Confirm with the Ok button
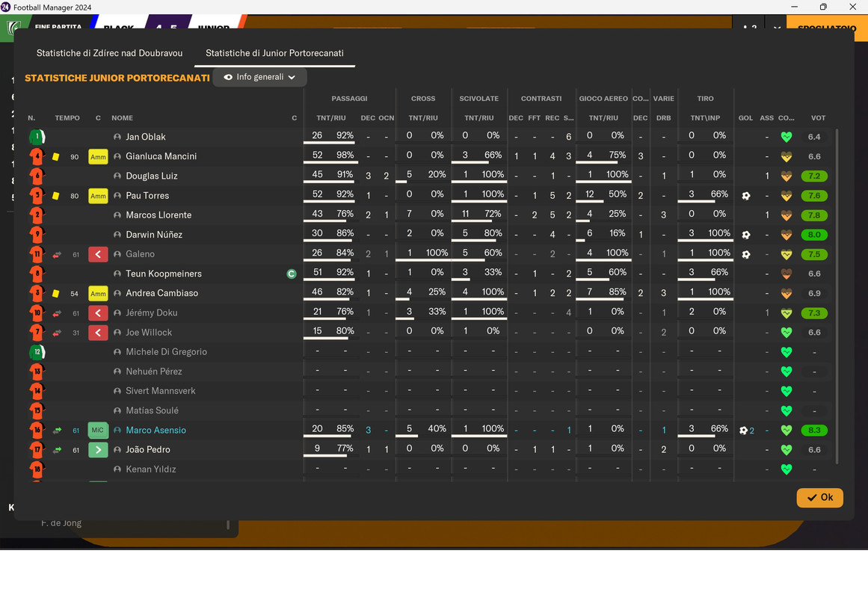The height and width of the screenshot is (598, 868). tap(820, 498)
